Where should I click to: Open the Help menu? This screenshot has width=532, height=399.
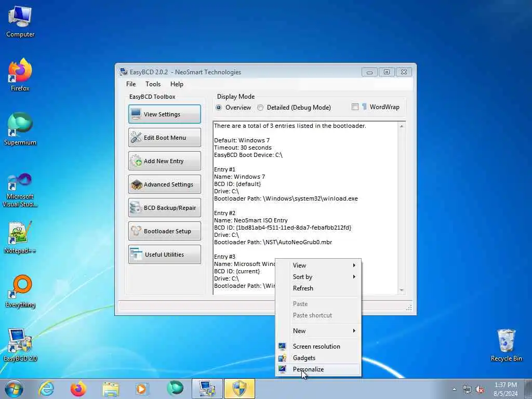(x=177, y=84)
